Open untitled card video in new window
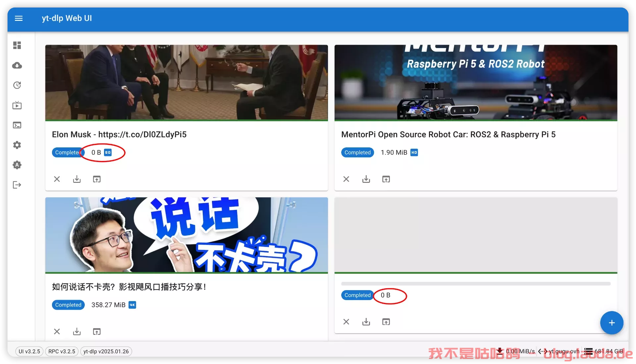 (386, 322)
